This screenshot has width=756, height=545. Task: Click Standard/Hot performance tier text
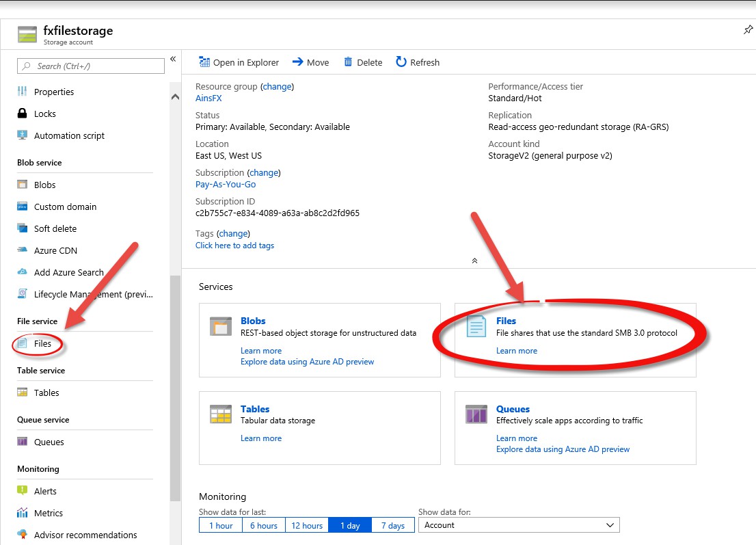(515, 98)
